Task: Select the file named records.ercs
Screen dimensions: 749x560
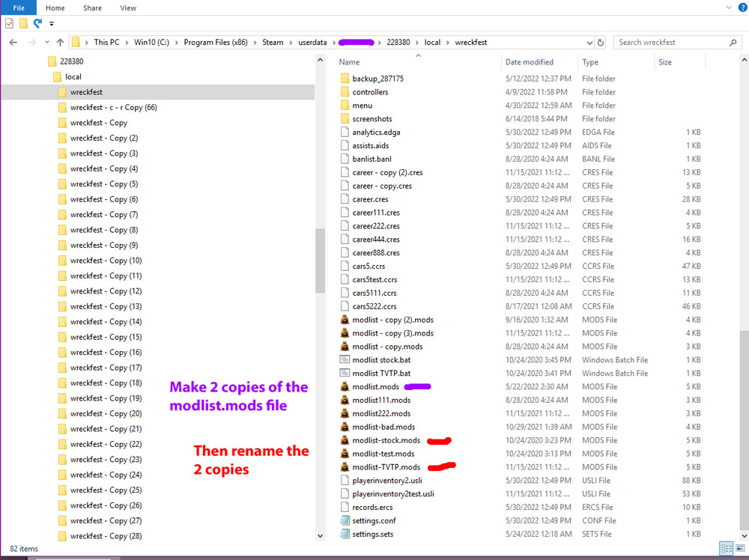Action: point(372,507)
